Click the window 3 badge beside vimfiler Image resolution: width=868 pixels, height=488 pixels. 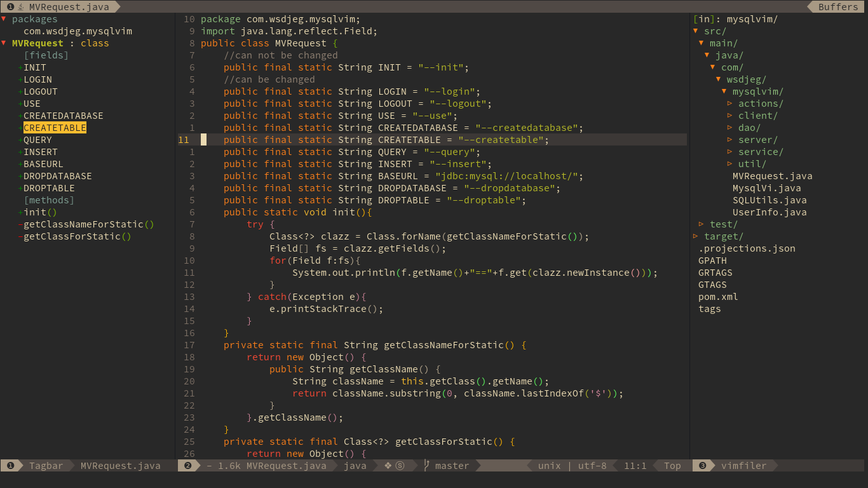pos(702,466)
